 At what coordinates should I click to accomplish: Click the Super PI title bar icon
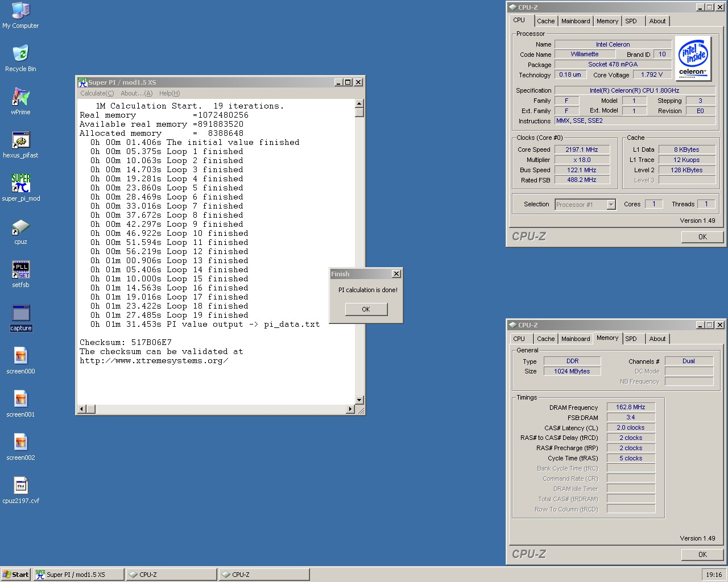[82, 82]
